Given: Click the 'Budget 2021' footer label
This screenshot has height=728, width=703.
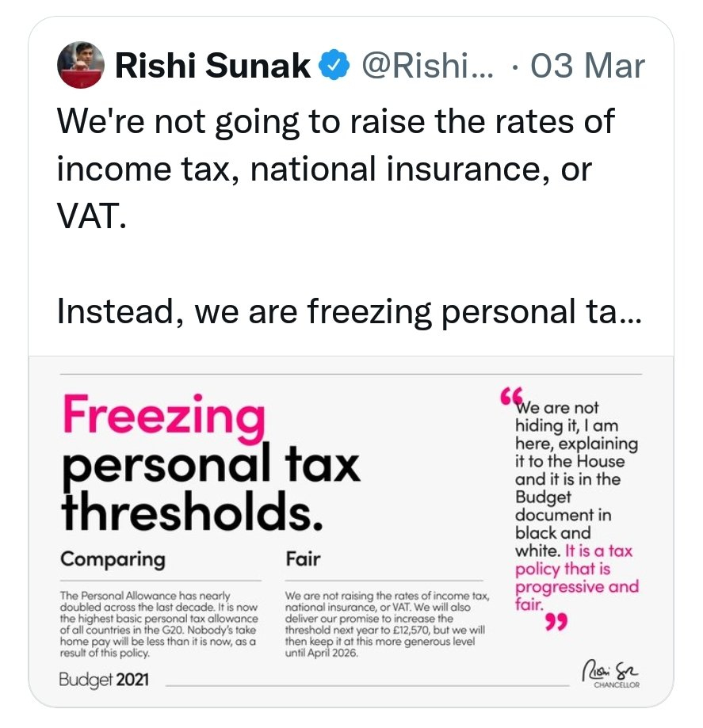Looking at the screenshot, I should click(x=104, y=680).
